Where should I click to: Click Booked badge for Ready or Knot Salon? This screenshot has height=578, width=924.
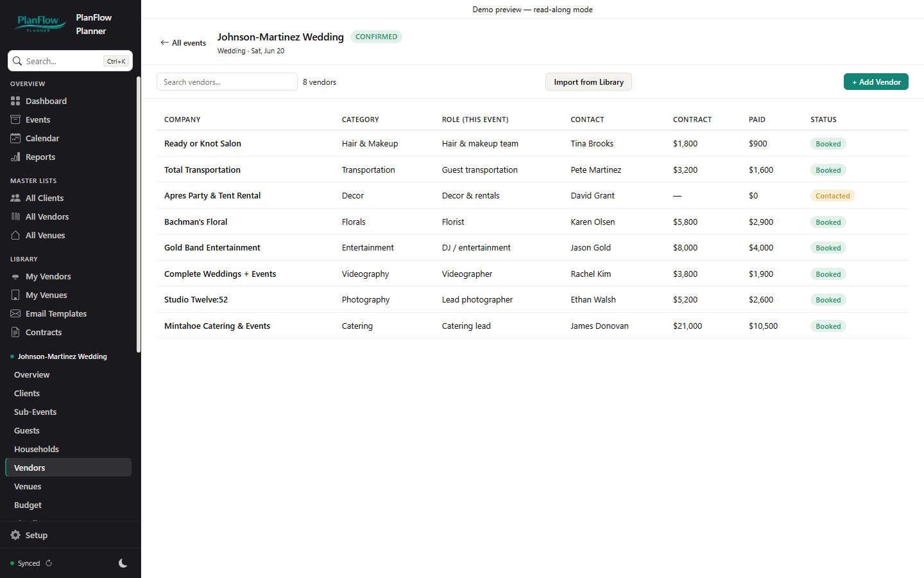pyautogui.click(x=828, y=144)
